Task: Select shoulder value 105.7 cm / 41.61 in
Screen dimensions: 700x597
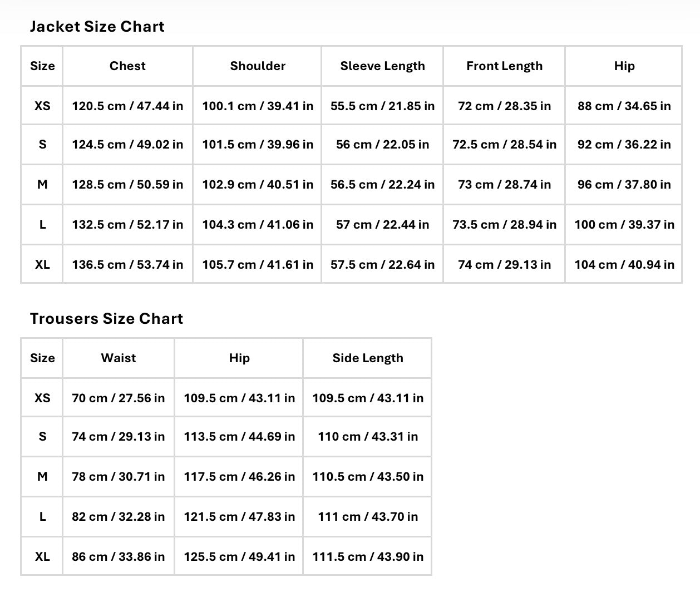Action: click(x=258, y=264)
